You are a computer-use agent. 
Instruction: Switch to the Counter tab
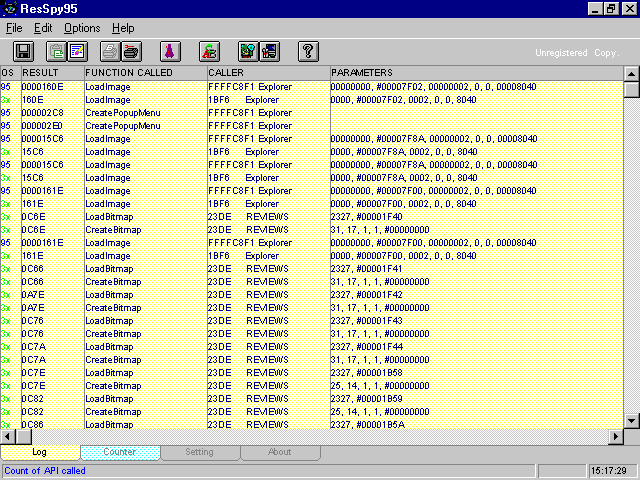tap(119, 452)
